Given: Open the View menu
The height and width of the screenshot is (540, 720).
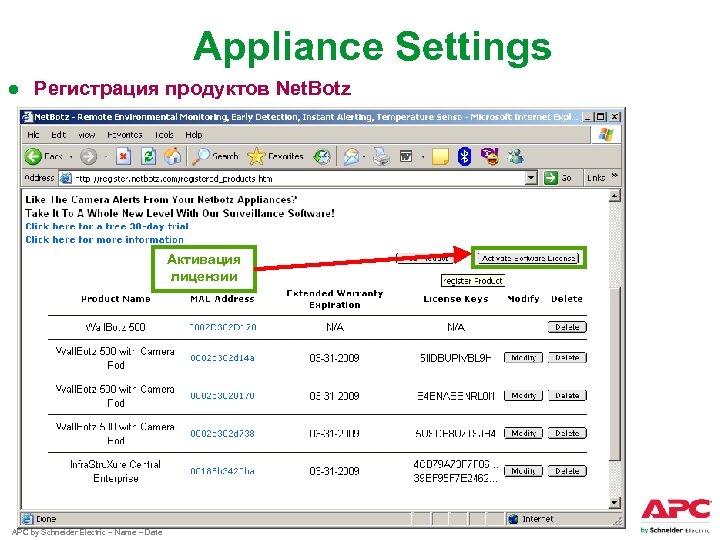Looking at the screenshot, I should 86,135.
